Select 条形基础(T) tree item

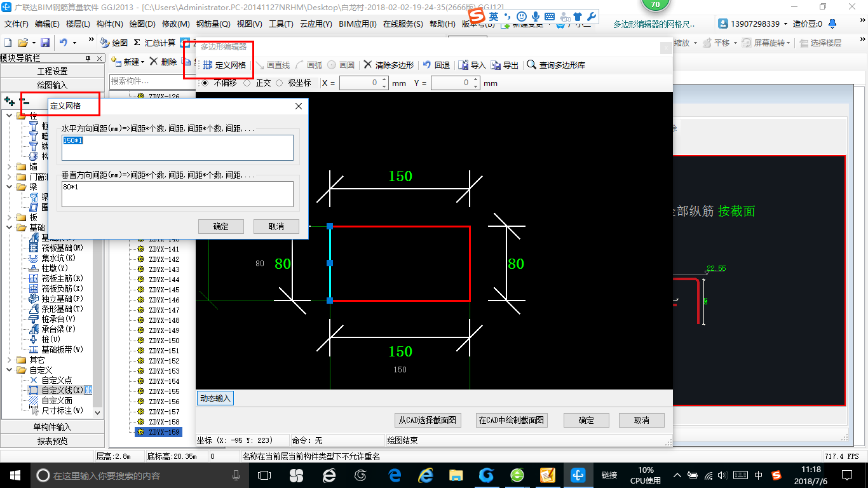(62, 309)
